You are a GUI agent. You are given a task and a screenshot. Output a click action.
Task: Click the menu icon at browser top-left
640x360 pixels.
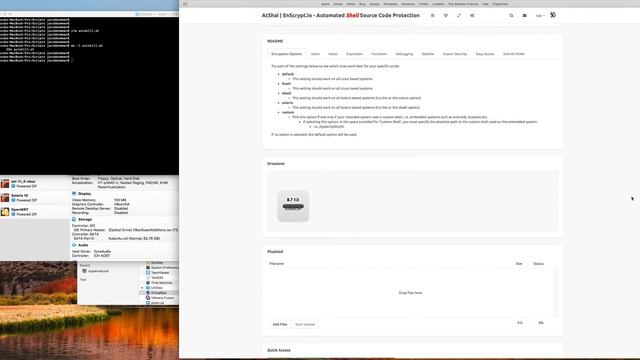(185, 4)
